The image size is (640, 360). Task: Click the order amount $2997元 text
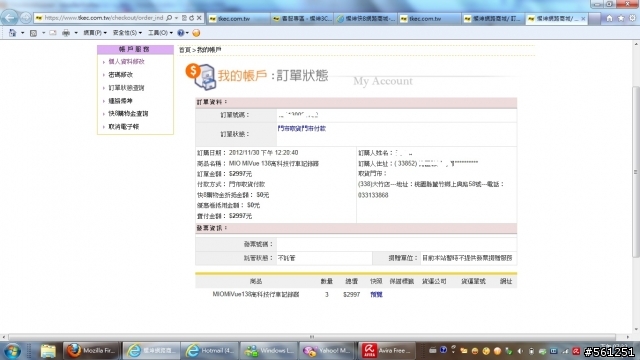click(240, 174)
